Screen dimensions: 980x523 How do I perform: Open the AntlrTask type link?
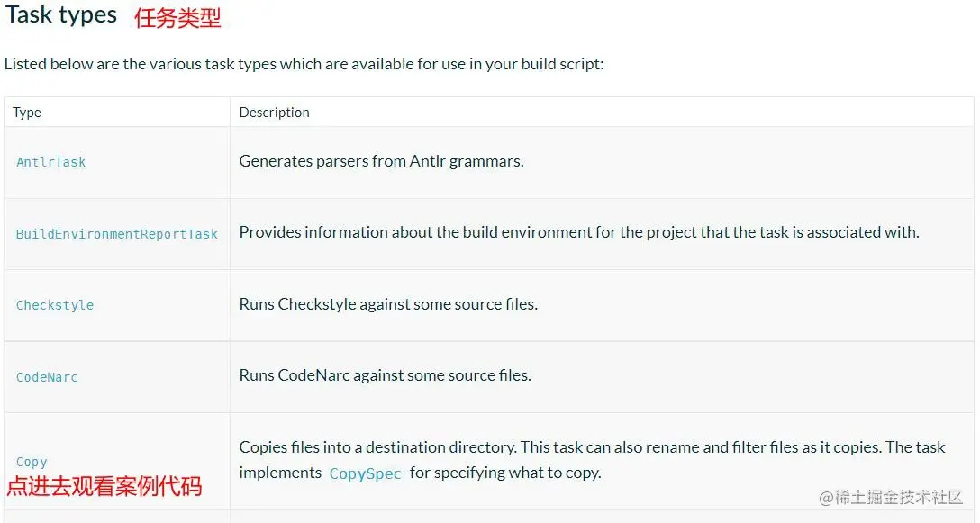click(x=50, y=162)
